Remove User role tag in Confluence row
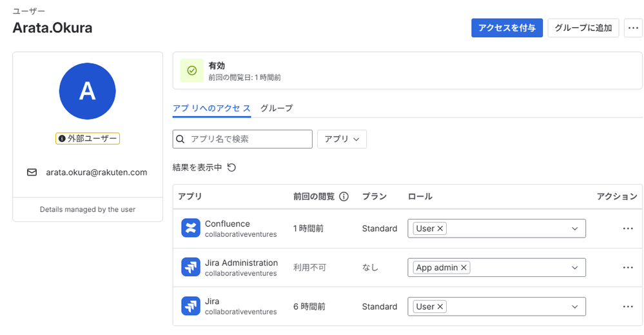 pos(440,228)
